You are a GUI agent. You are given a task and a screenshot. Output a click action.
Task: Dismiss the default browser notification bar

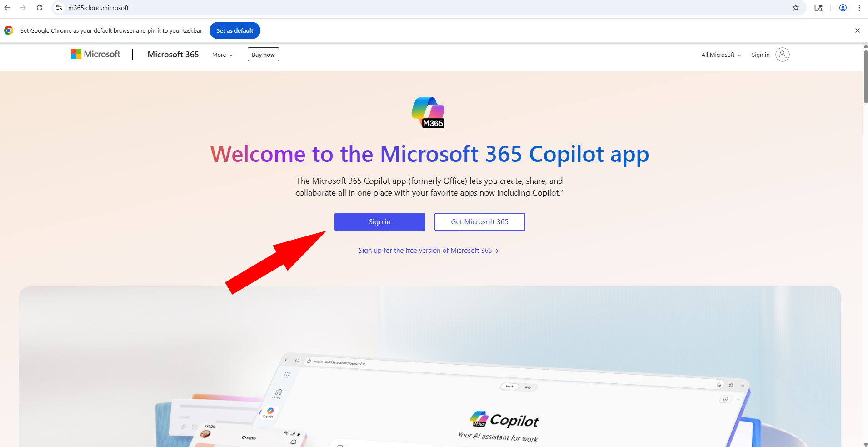(x=858, y=30)
